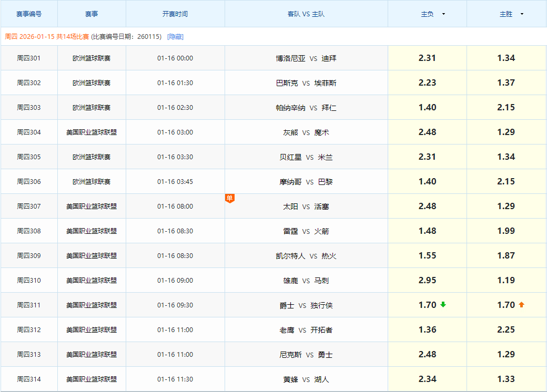Open the 主胜 column dropdown arrow
The image size is (547, 392).
[522, 14]
